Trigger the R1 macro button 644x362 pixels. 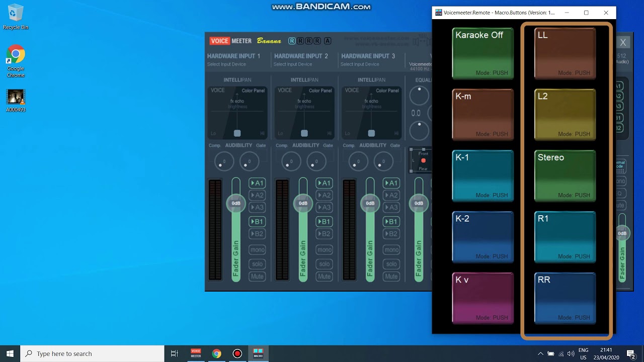pos(565,237)
